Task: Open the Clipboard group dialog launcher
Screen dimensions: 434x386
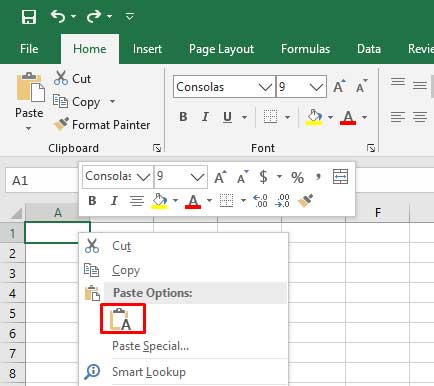Action: click(x=157, y=148)
